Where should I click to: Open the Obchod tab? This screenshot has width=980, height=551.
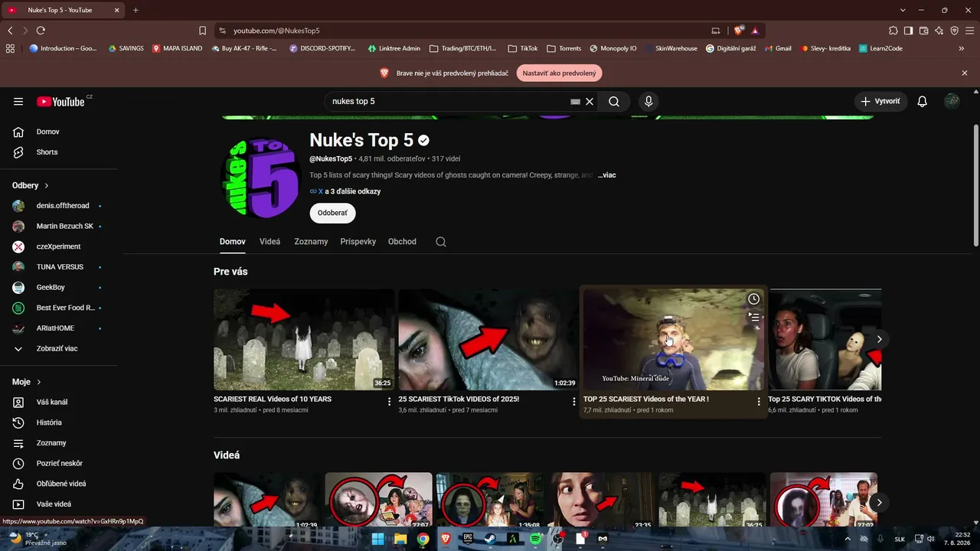(x=402, y=242)
